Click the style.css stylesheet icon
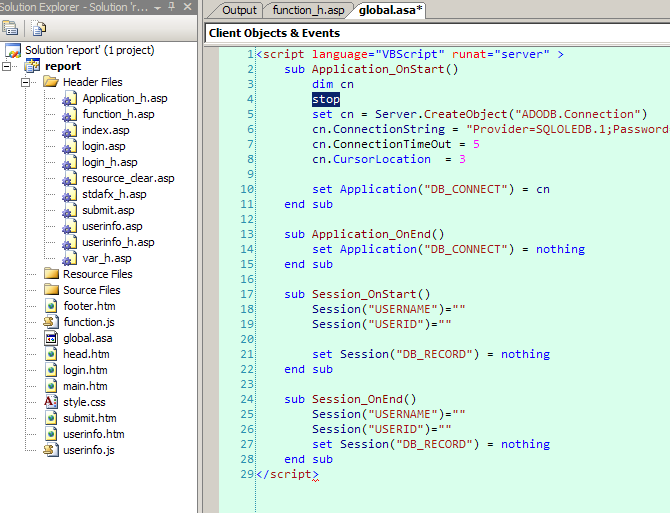The height and width of the screenshot is (513, 670). (x=51, y=402)
